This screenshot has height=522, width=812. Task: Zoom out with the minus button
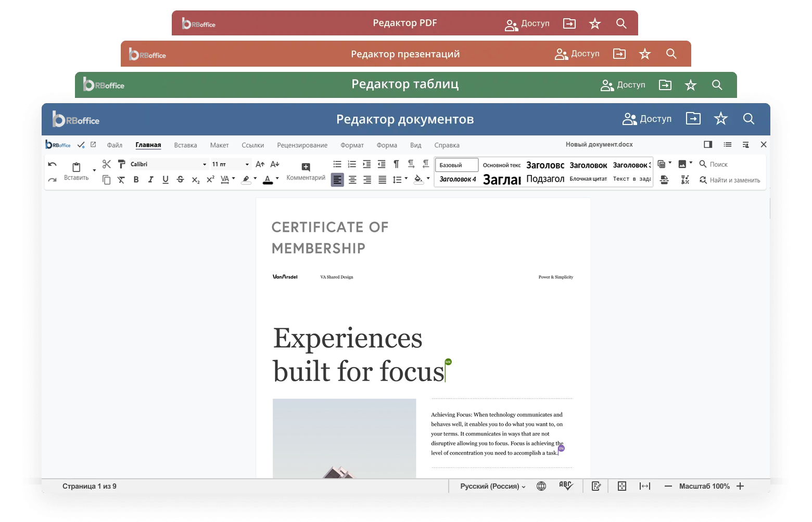(668, 486)
